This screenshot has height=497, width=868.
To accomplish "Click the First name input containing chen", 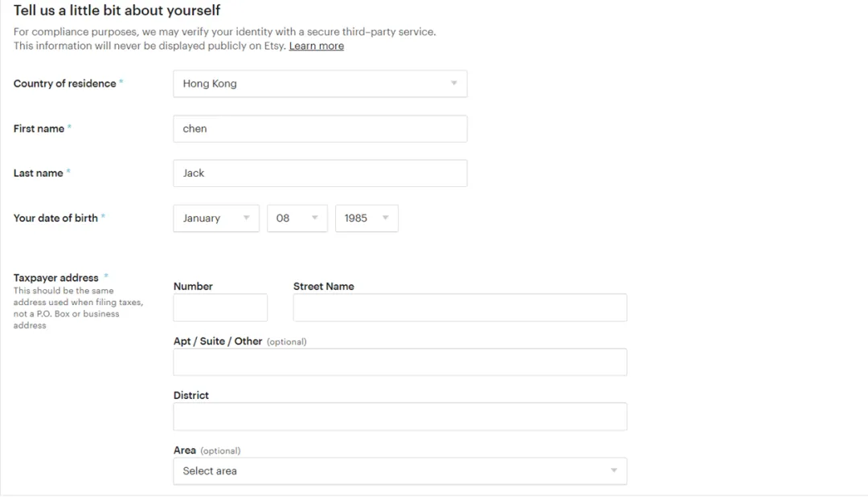I will [x=320, y=128].
